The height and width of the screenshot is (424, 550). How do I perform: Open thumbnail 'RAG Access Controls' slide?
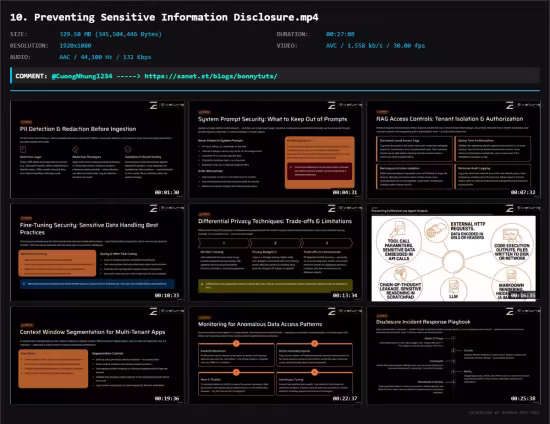(454, 149)
